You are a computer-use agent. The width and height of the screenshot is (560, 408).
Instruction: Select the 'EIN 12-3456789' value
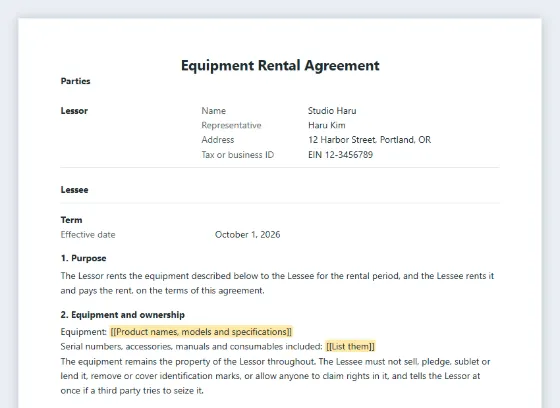[x=340, y=155]
